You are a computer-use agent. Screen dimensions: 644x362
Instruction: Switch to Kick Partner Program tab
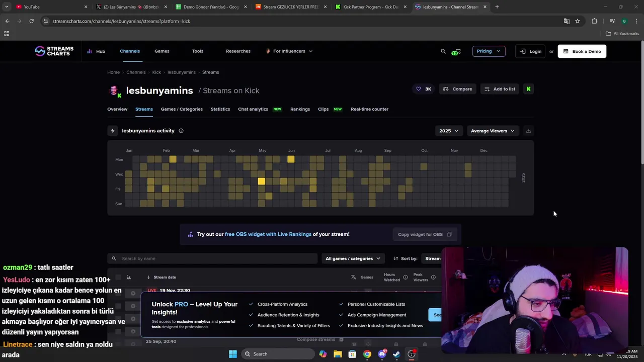coord(371,7)
